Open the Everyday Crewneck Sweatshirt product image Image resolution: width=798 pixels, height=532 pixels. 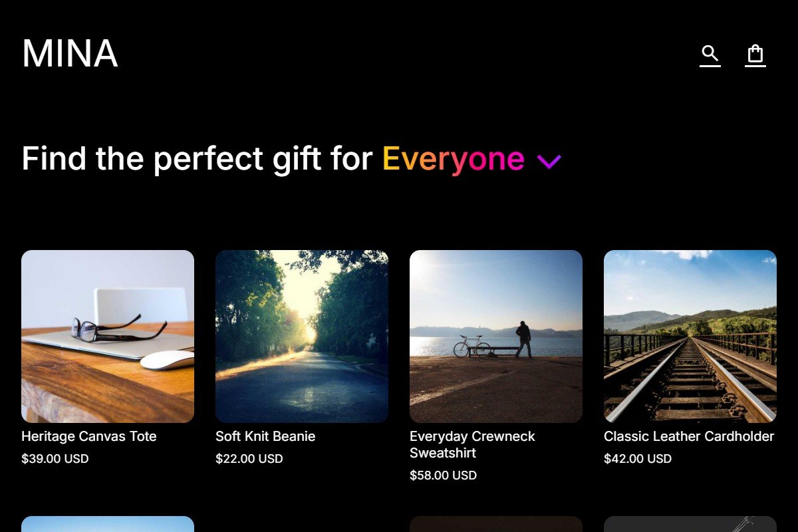[x=496, y=336]
